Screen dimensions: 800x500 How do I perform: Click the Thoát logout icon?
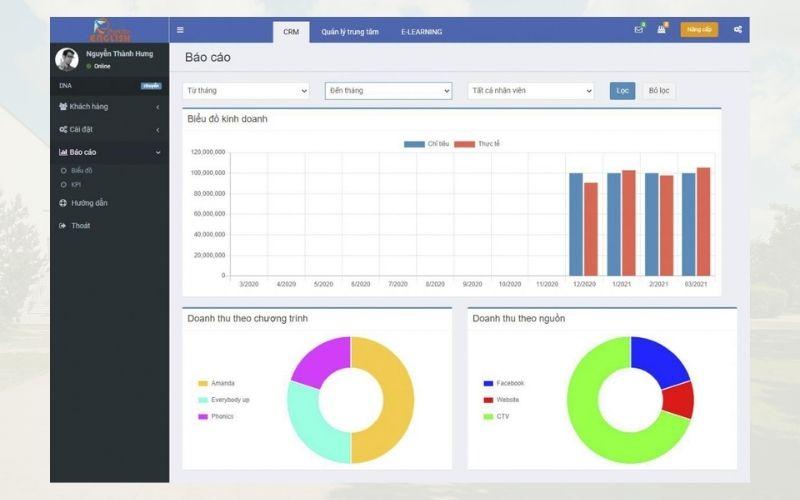click(x=63, y=226)
